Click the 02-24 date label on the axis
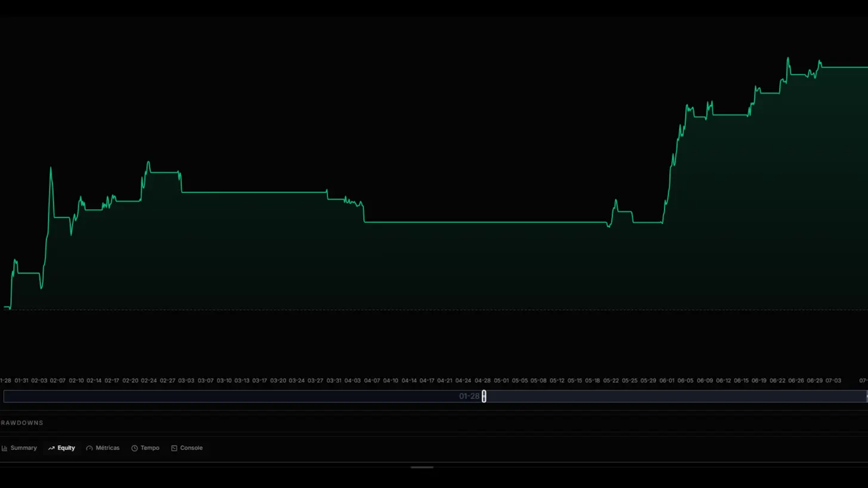 (x=149, y=381)
